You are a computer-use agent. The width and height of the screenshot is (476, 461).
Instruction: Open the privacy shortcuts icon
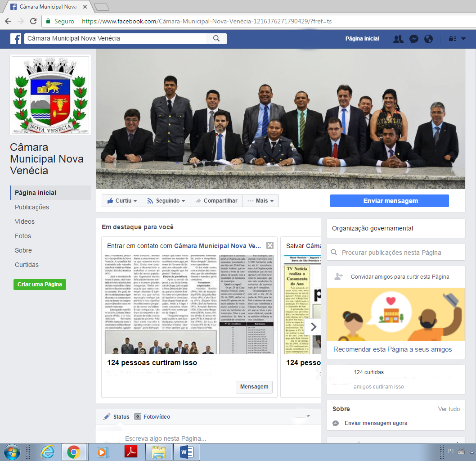click(452, 39)
